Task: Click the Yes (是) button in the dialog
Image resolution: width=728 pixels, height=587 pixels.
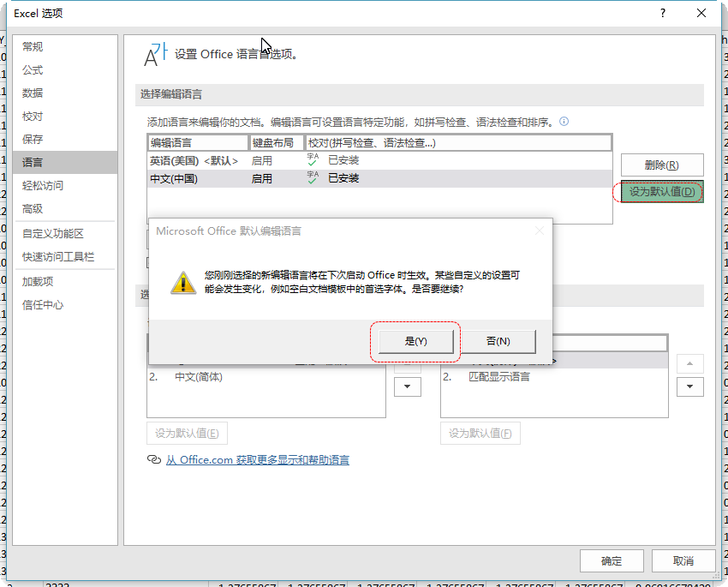Action: (415, 342)
